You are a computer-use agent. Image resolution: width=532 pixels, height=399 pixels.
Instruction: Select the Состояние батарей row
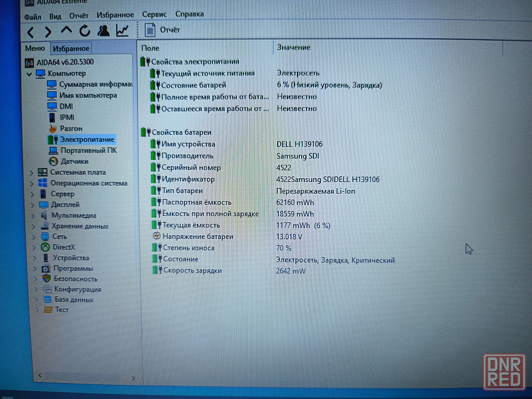(x=267, y=85)
